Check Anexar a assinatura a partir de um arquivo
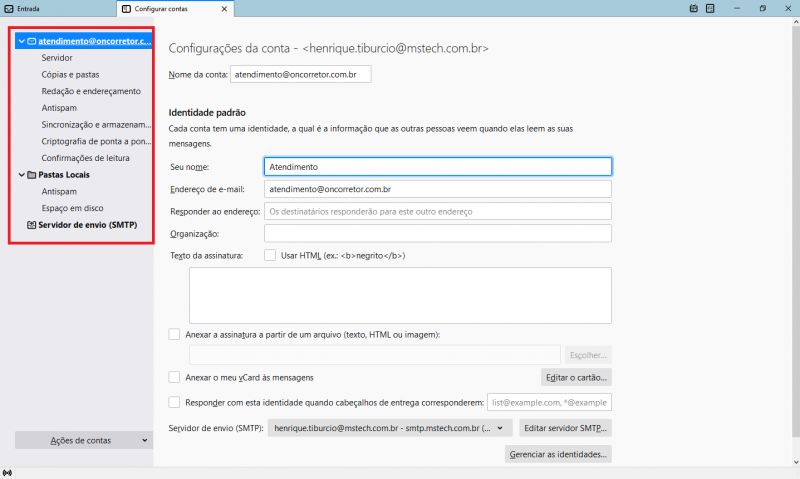Viewport: 800px width, 479px height. click(174, 334)
